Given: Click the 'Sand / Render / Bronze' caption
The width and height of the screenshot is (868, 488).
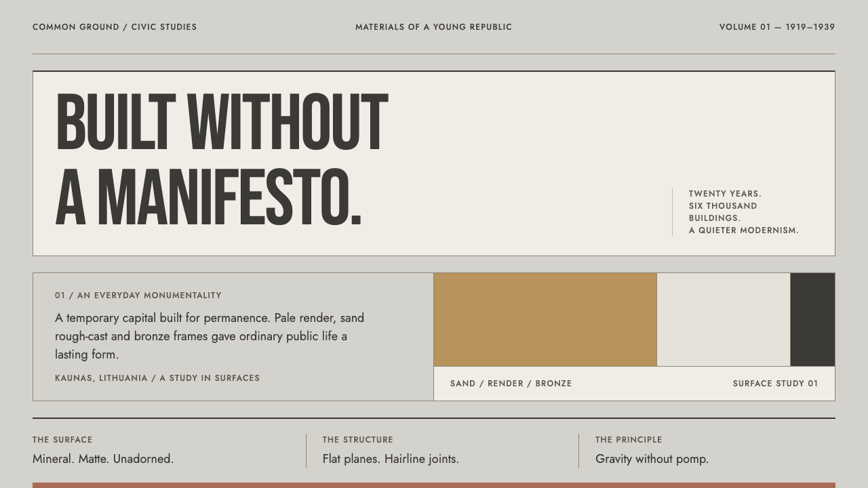Looking at the screenshot, I should point(511,384).
